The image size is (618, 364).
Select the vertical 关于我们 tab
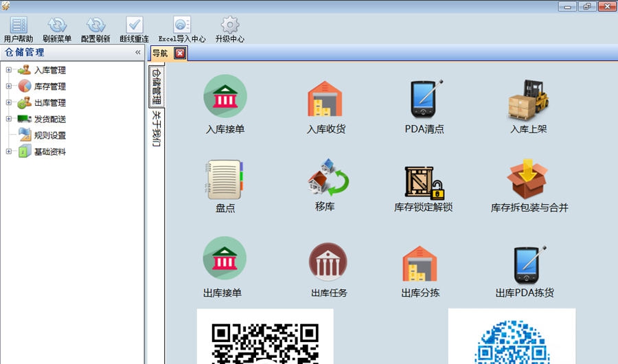(x=157, y=128)
